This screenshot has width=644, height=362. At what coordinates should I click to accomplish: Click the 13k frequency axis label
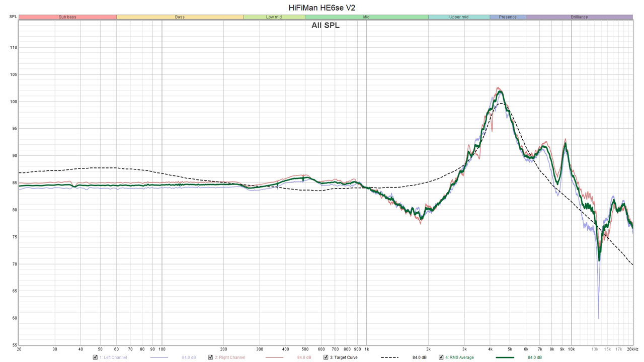pos(595,349)
